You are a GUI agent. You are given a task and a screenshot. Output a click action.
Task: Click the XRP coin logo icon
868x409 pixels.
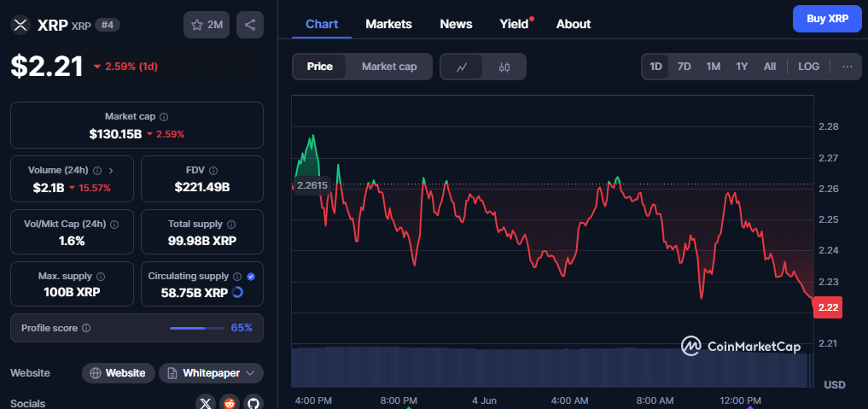(x=20, y=25)
